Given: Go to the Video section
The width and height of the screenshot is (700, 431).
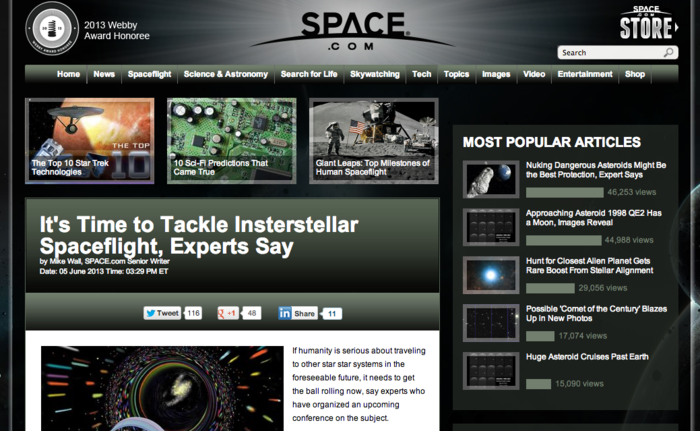Looking at the screenshot, I should [x=534, y=74].
